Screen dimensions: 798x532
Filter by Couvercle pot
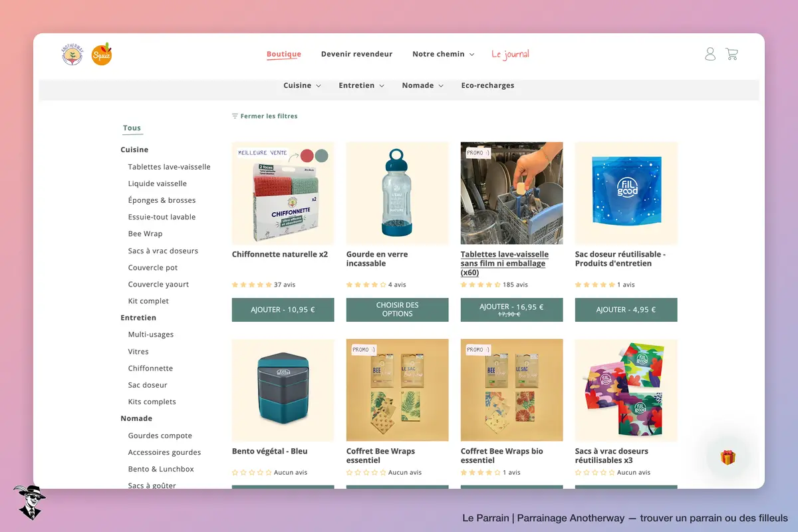click(x=153, y=267)
